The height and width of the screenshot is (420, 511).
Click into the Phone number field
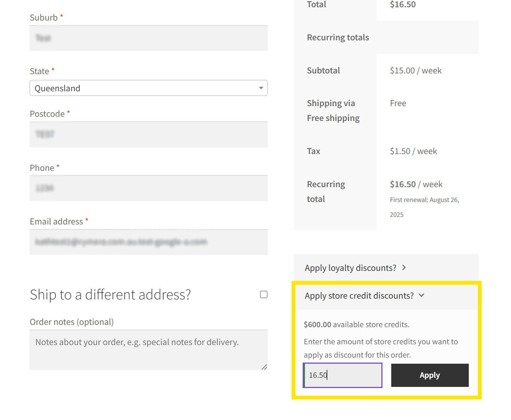click(148, 188)
